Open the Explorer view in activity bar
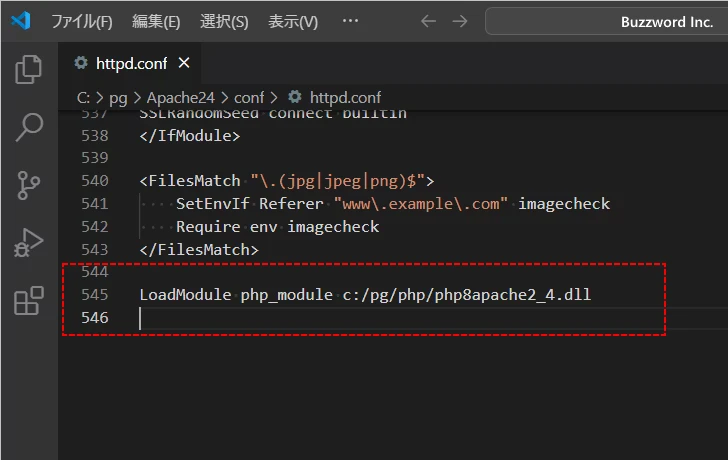Screen dimensions: 728x460 click(28, 70)
